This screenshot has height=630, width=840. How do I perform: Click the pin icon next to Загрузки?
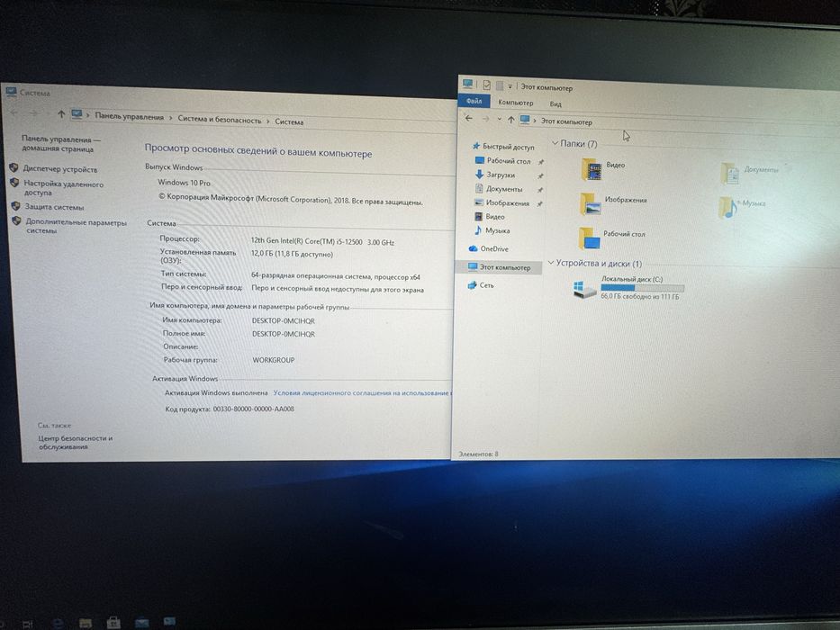(540, 175)
